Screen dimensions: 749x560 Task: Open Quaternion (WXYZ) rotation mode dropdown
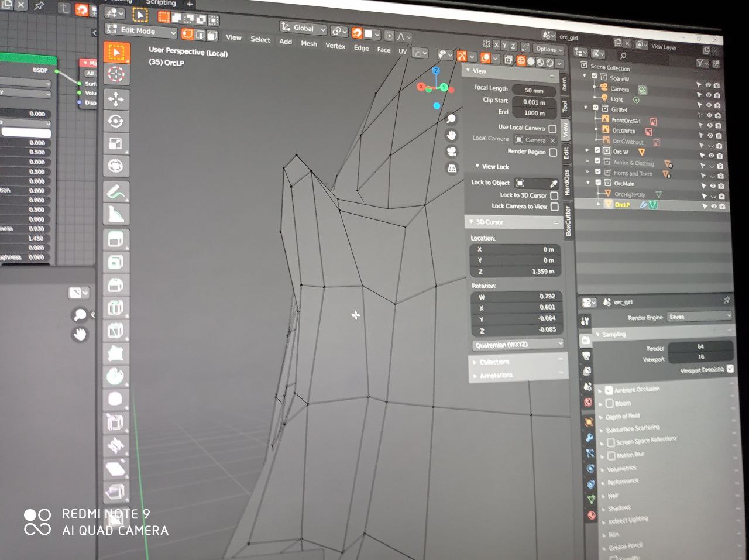click(x=518, y=345)
